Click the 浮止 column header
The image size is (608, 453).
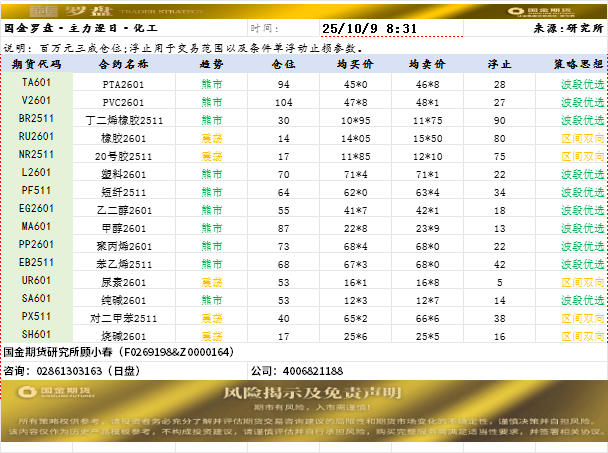point(499,64)
